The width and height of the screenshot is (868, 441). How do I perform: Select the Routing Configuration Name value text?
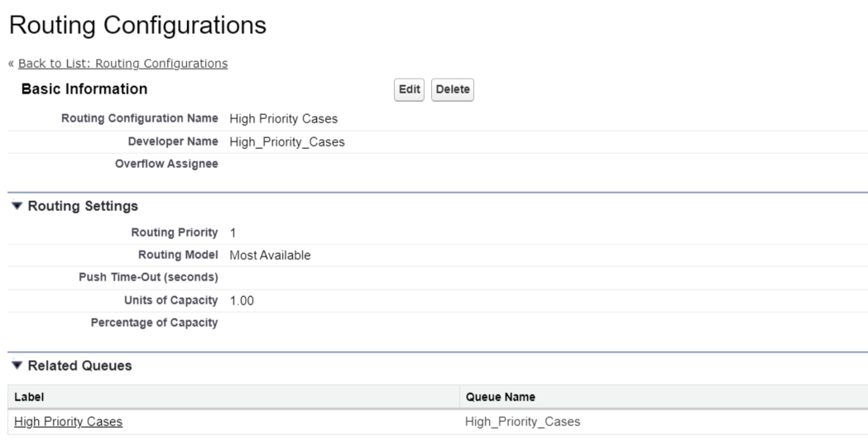click(284, 119)
